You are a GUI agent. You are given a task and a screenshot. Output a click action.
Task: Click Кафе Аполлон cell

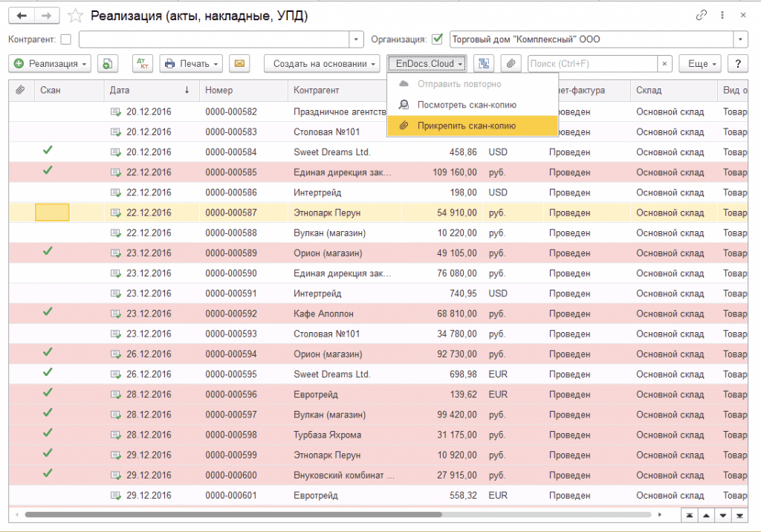(323, 314)
